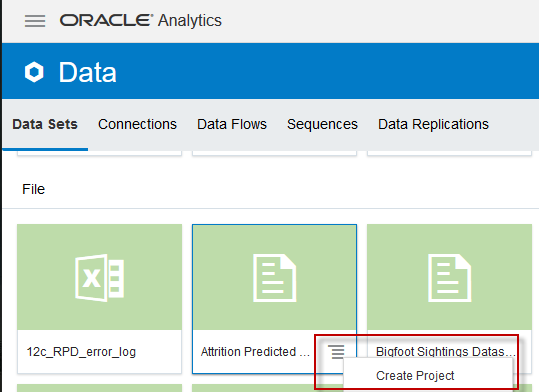Viewport: 539px width, 392px height.
Task: Click the Bigfoot Sightings Datas... label
Action: tap(446, 352)
